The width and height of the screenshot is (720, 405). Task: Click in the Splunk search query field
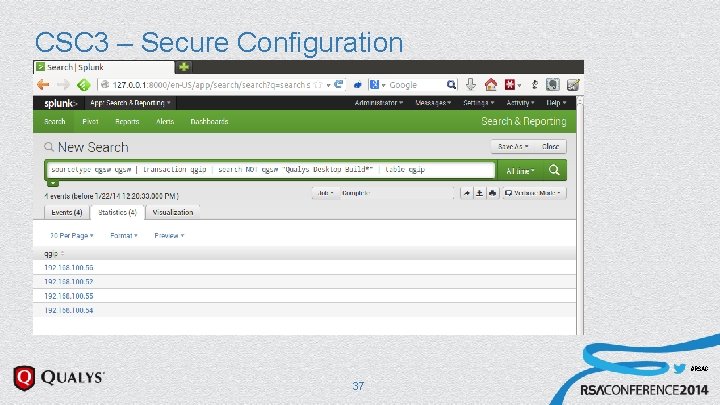(271, 169)
